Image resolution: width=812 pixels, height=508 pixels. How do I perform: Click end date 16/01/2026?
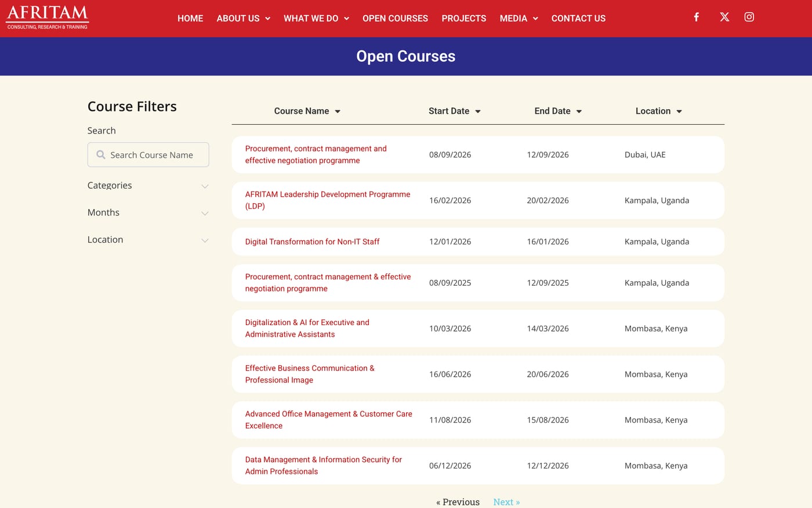tap(548, 242)
